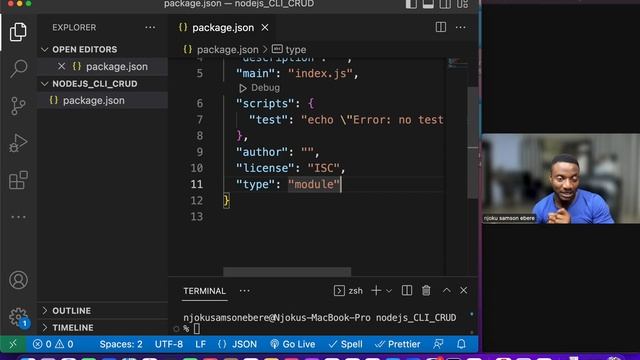
Task: Click the "module" value on line 11
Action: tap(314, 184)
